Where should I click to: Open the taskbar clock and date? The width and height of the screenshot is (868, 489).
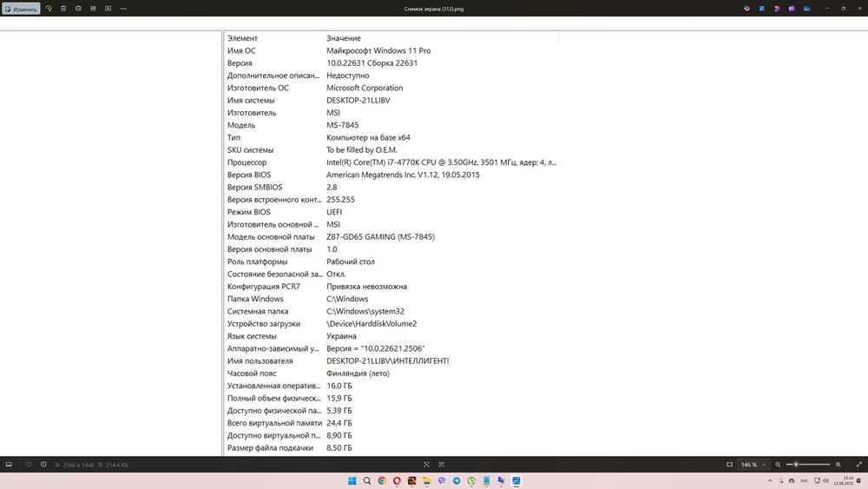[844, 480]
